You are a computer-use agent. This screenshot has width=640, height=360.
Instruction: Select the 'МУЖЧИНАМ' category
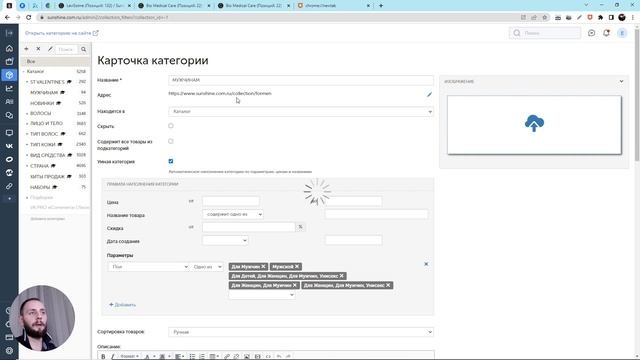(x=44, y=93)
